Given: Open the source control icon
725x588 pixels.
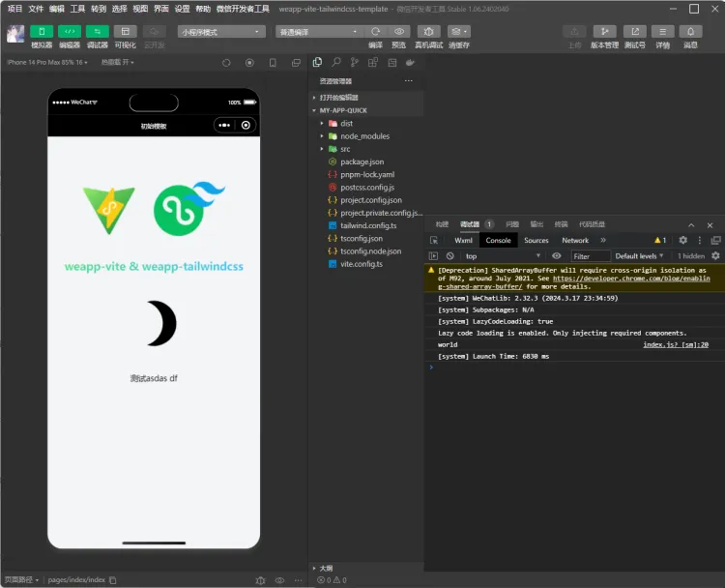Looking at the screenshot, I should click(x=355, y=62).
